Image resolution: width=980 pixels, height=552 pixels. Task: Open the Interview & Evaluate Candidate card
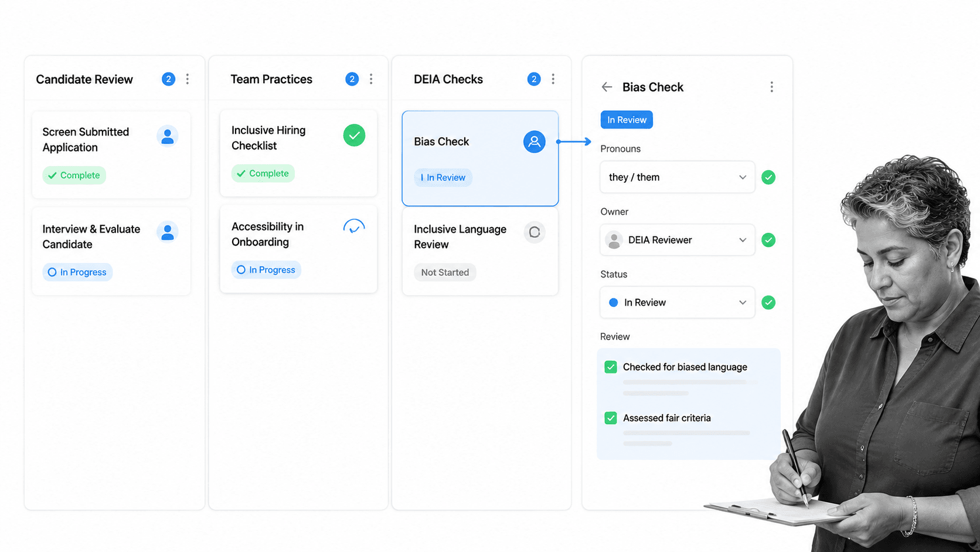[x=111, y=251]
